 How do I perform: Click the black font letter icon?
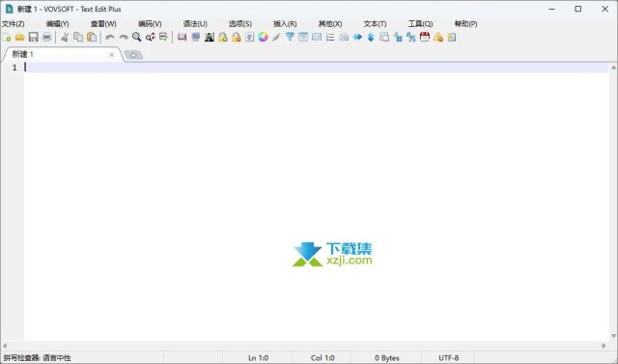(210, 38)
